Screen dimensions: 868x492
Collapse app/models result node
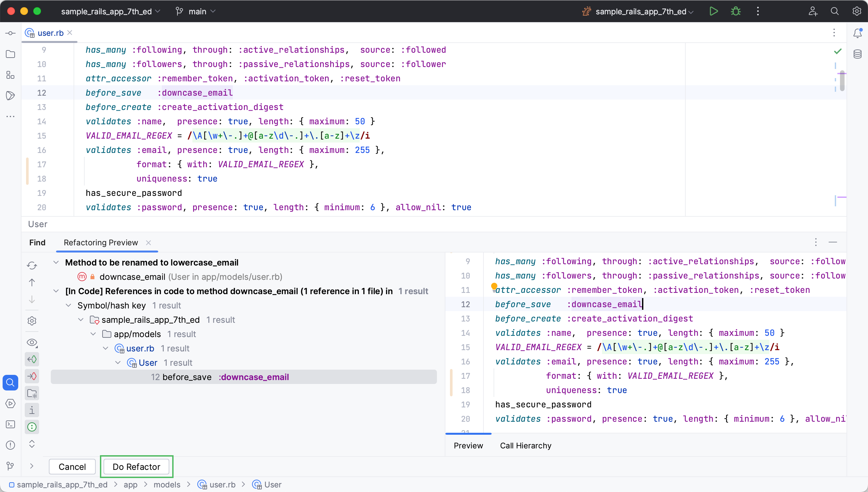click(93, 334)
